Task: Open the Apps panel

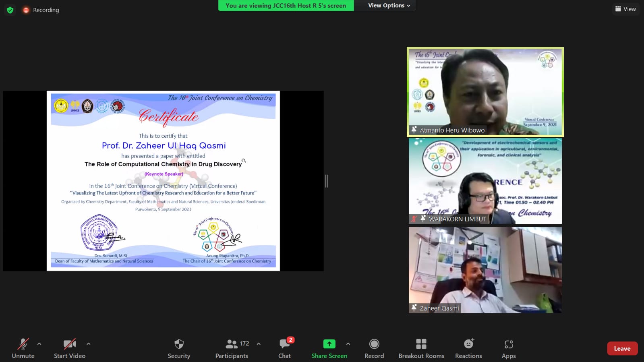Action: (x=509, y=348)
